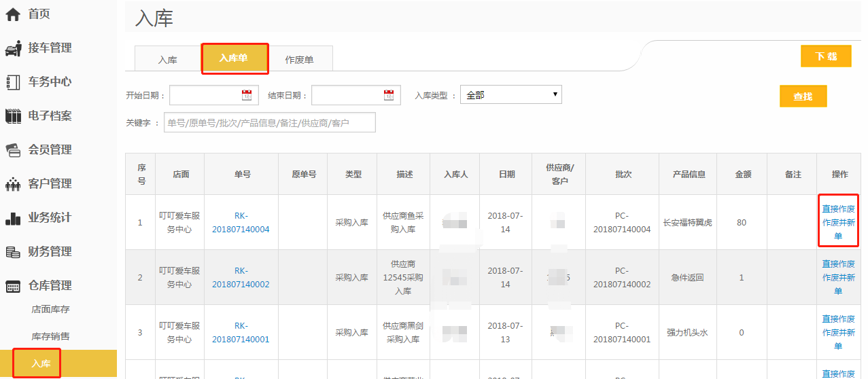Click 直接作废 in the first row
Screen dimensions: 868x379
point(838,209)
